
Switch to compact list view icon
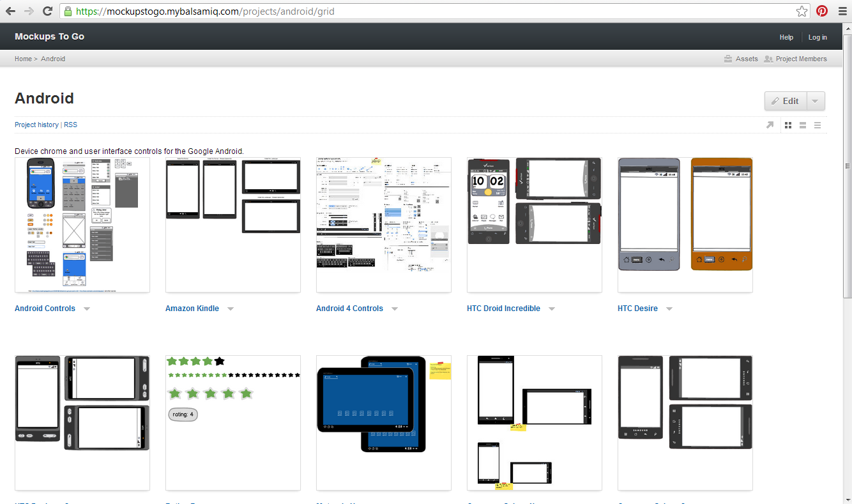[818, 125]
